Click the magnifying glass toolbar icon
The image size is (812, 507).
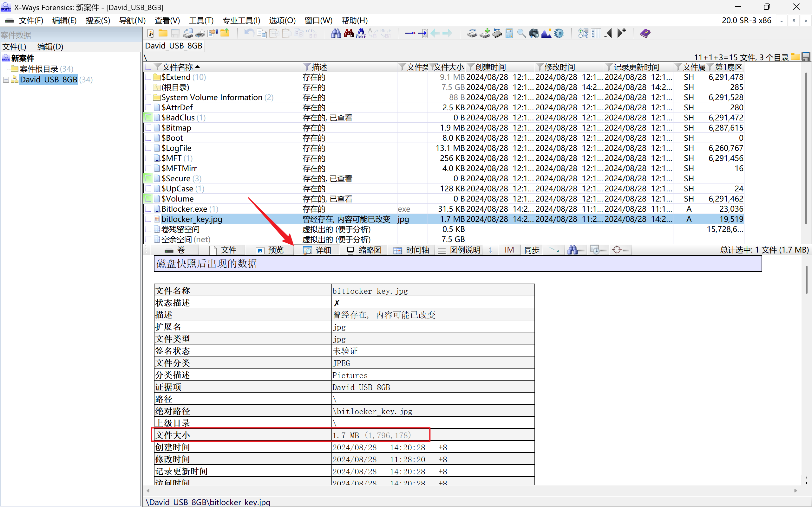[521, 33]
